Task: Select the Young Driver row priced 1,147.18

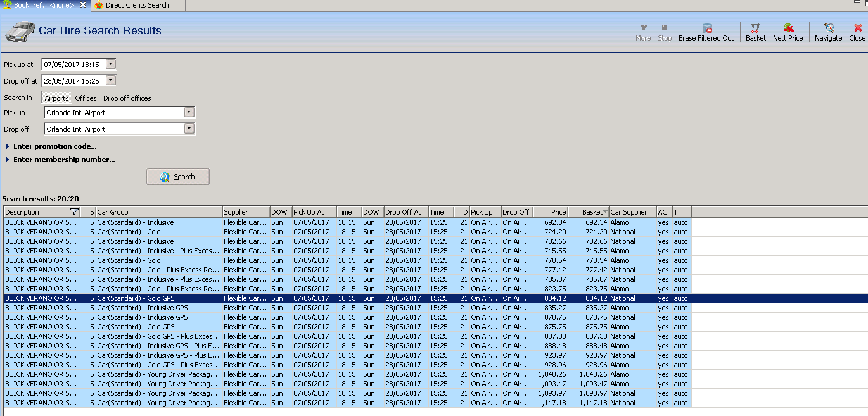Action: tap(347, 403)
